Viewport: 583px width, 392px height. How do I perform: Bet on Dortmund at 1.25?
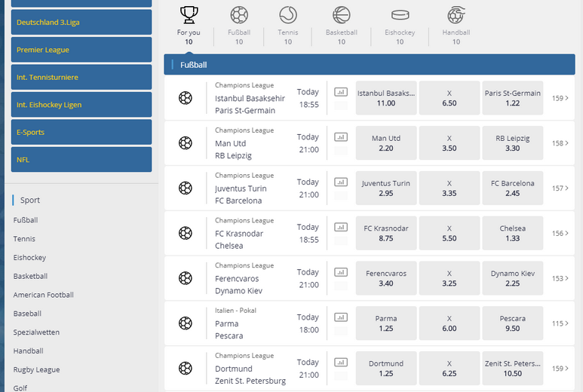click(386, 368)
